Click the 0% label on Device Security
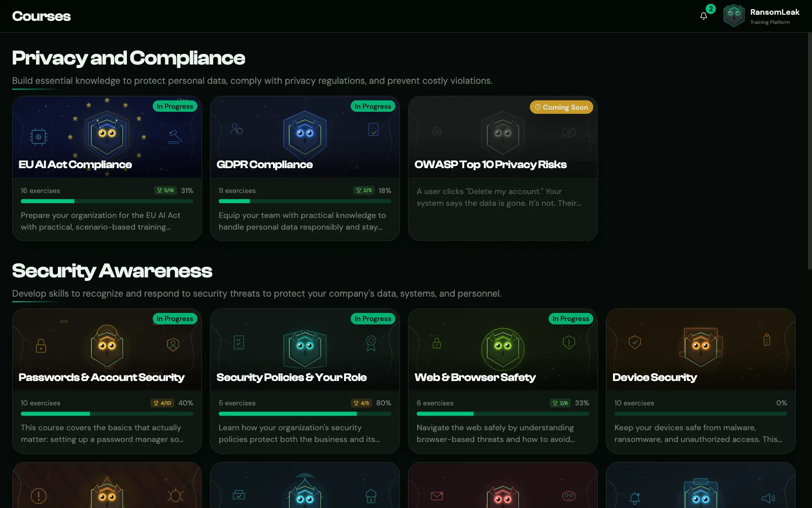 click(x=782, y=403)
